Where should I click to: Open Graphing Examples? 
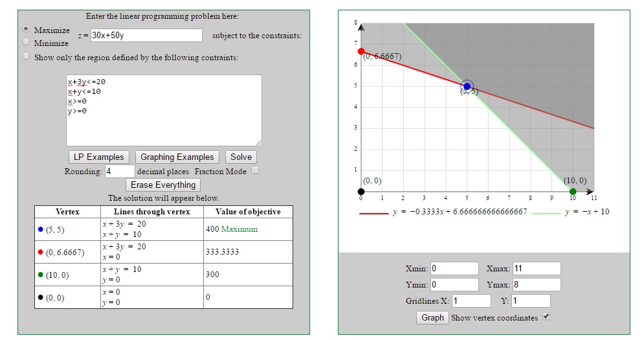177,157
